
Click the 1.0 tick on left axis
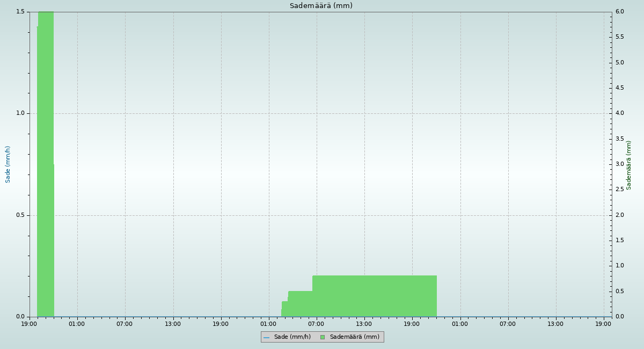pyautogui.click(x=20, y=113)
